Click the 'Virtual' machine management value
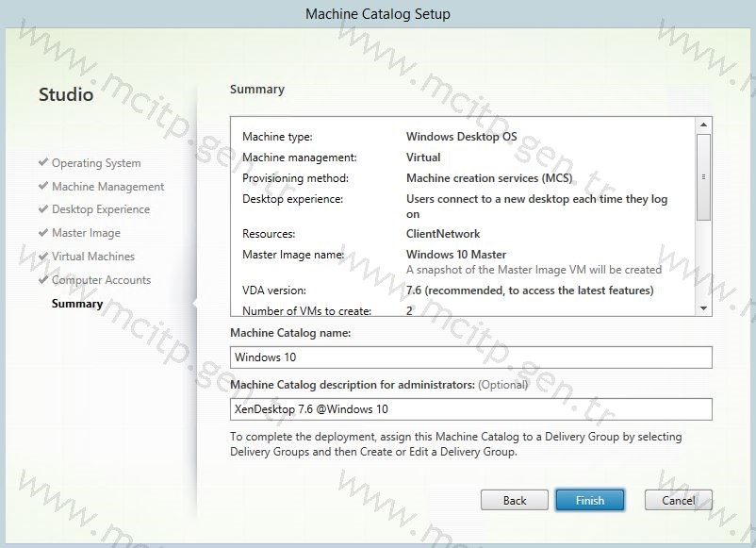Viewport: 756px width, 548px height. coord(423,158)
